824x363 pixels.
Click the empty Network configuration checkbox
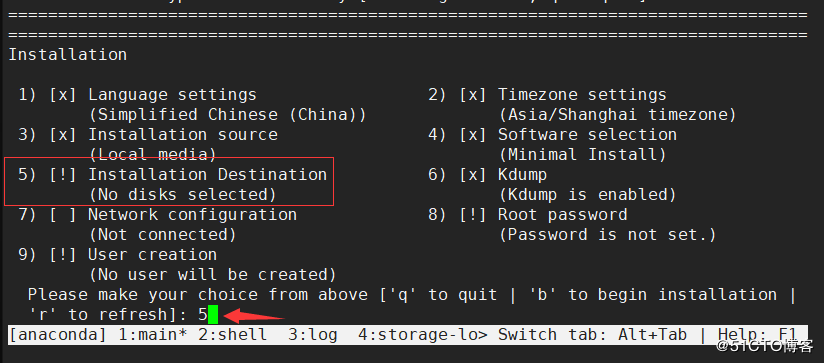tap(63, 215)
